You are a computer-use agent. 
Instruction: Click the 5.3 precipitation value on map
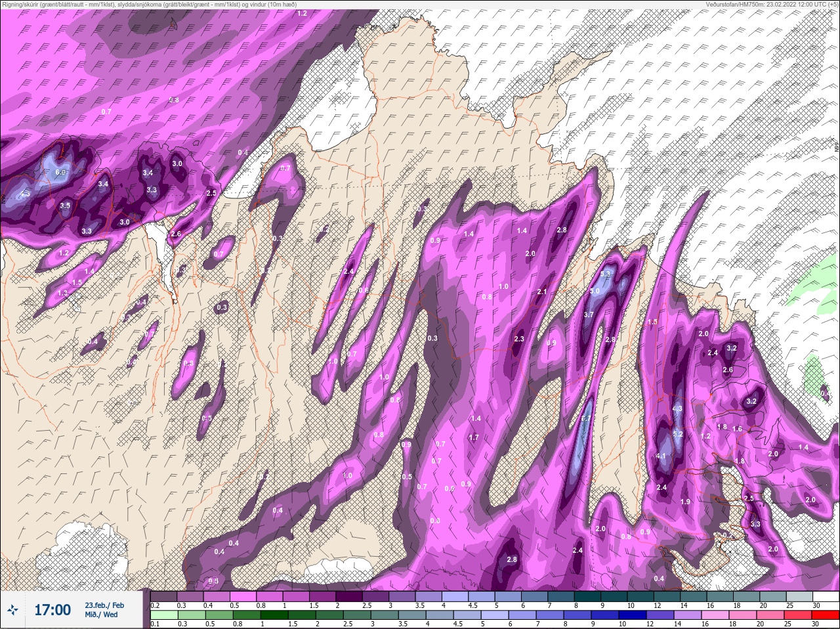pyautogui.click(x=606, y=274)
